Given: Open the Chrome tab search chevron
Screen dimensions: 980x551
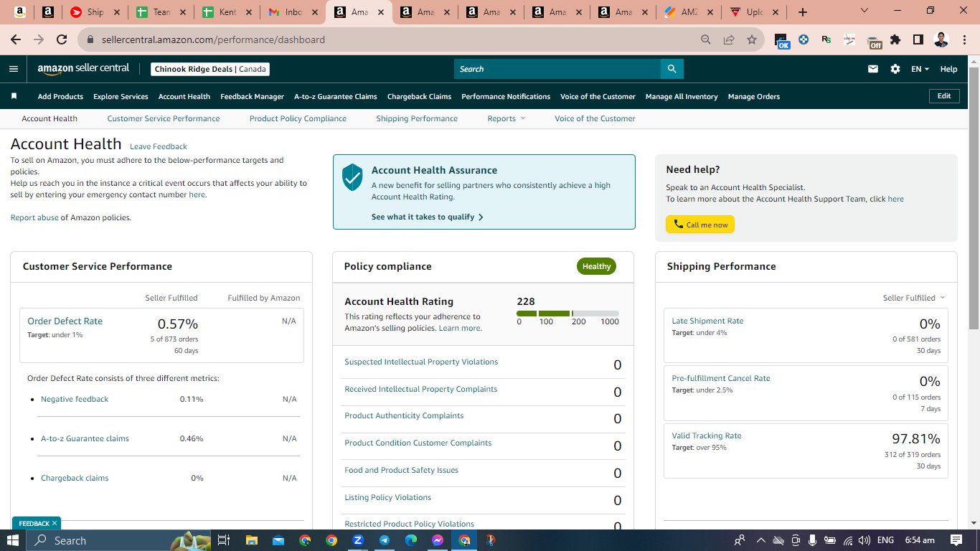Looking at the screenshot, I should [x=864, y=11].
